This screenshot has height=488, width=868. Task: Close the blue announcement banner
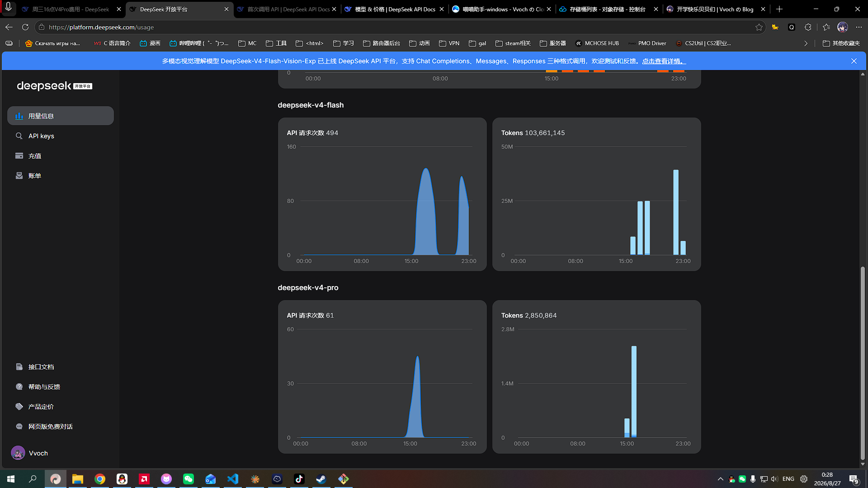[x=854, y=61]
